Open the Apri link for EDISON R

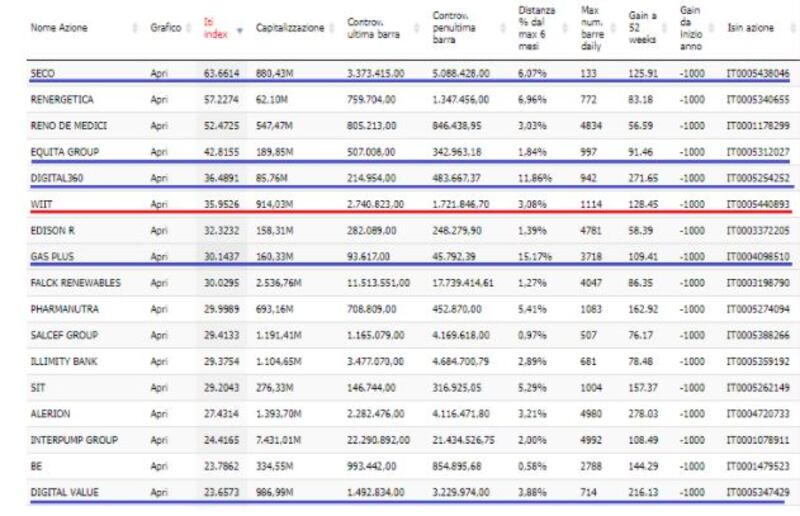(x=159, y=231)
